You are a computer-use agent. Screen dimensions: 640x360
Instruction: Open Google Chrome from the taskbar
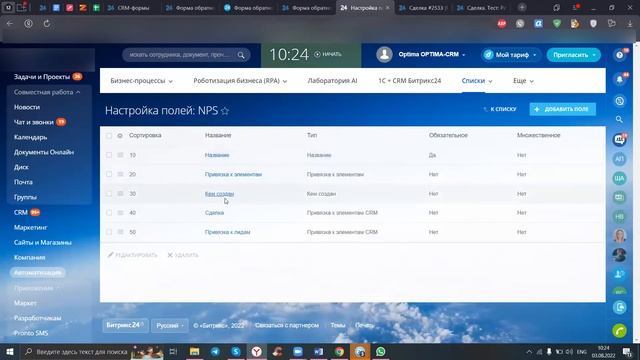click(339, 351)
